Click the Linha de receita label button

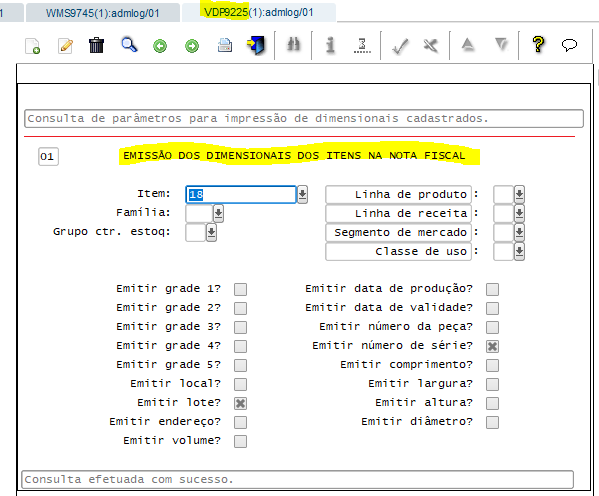[x=398, y=214]
